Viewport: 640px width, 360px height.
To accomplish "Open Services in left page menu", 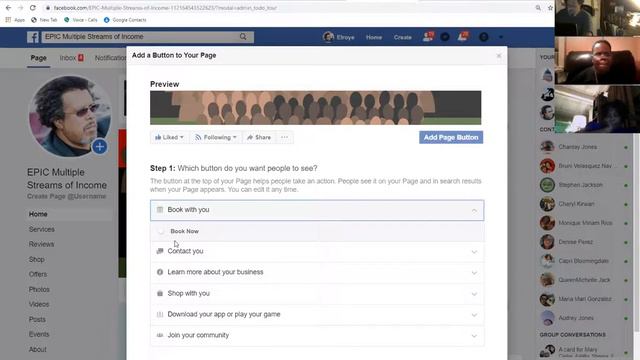I will (x=42, y=229).
